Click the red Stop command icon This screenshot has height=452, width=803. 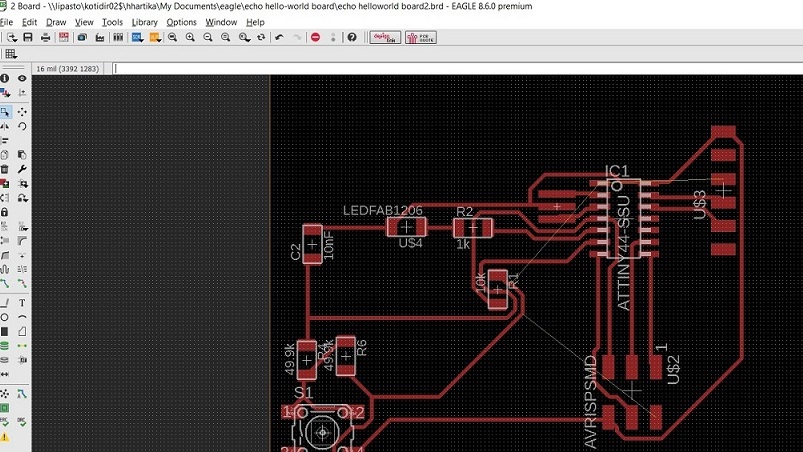(x=315, y=37)
